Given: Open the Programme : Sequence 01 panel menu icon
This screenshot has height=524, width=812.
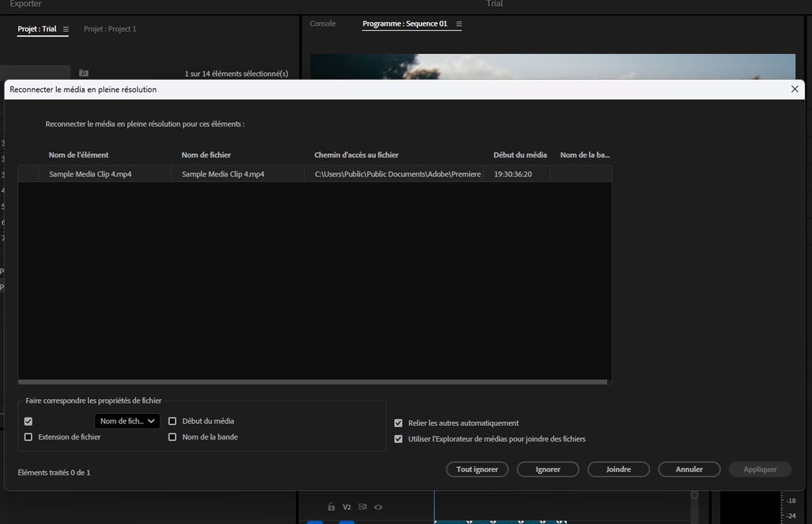Looking at the screenshot, I should [x=459, y=23].
